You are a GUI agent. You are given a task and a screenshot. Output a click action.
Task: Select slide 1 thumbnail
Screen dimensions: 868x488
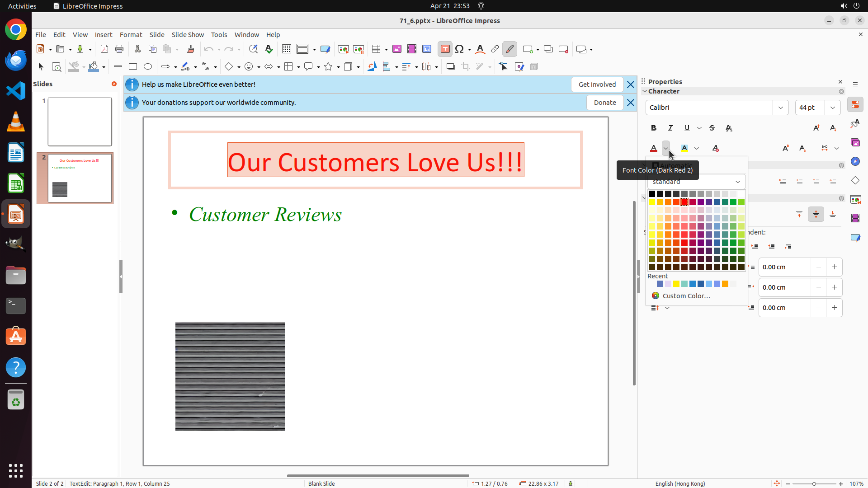(80, 122)
